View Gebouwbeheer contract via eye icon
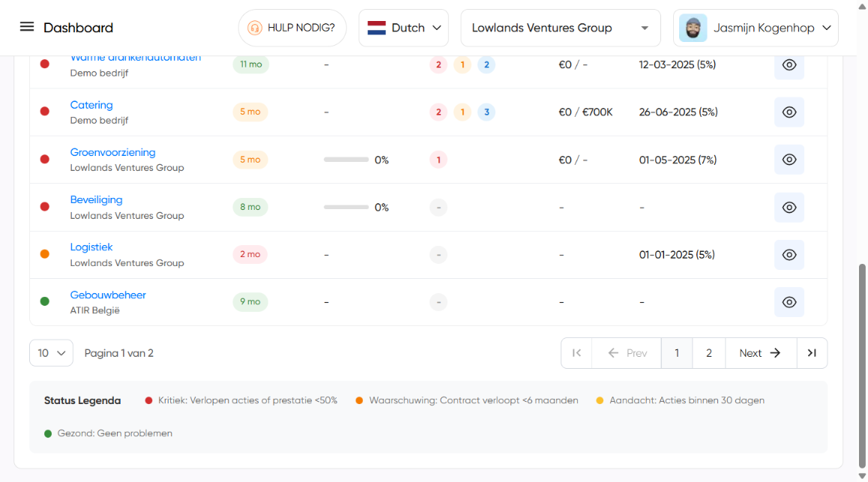The width and height of the screenshot is (868, 482). (789, 302)
